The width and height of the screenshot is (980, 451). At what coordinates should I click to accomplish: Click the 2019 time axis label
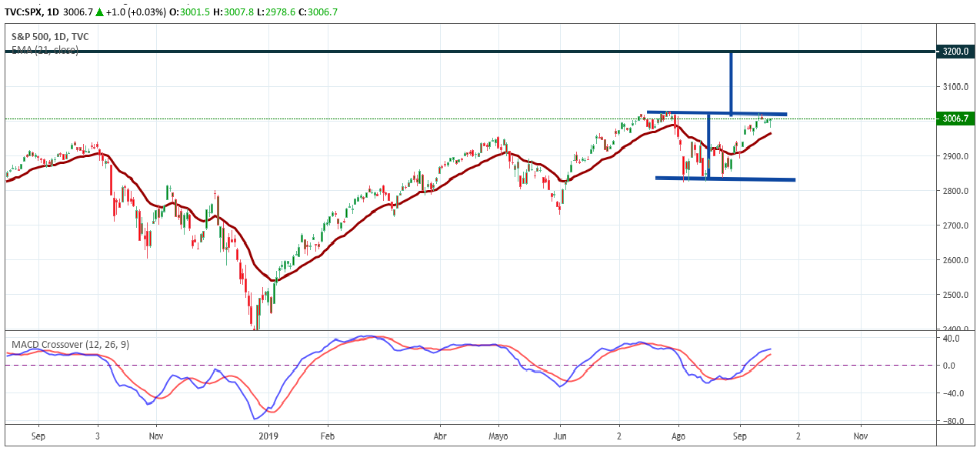point(269,436)
